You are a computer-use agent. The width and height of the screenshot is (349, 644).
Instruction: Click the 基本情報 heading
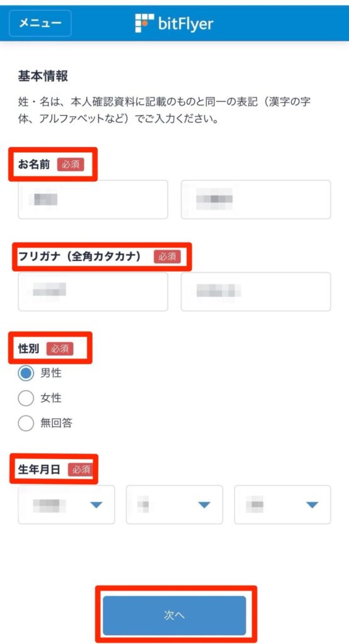click(43, 76)
